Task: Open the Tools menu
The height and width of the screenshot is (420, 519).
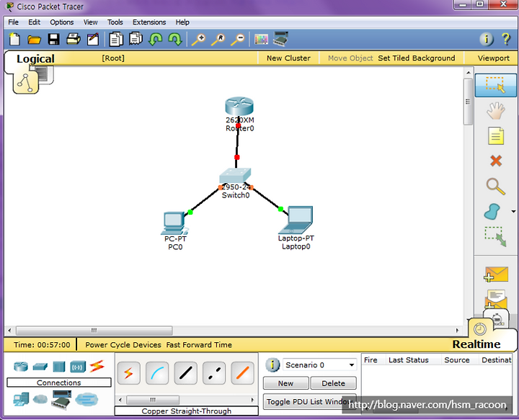Action: tap(115, 22)
